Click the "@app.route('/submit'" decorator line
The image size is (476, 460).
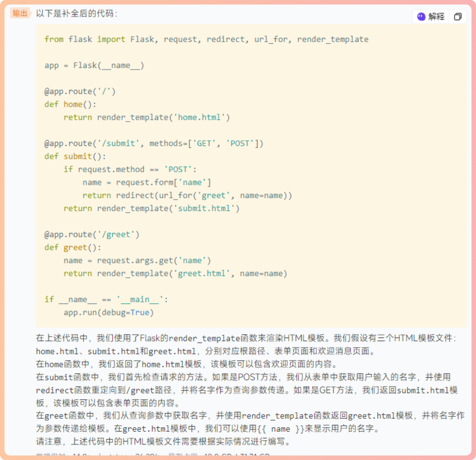(154, 143)
